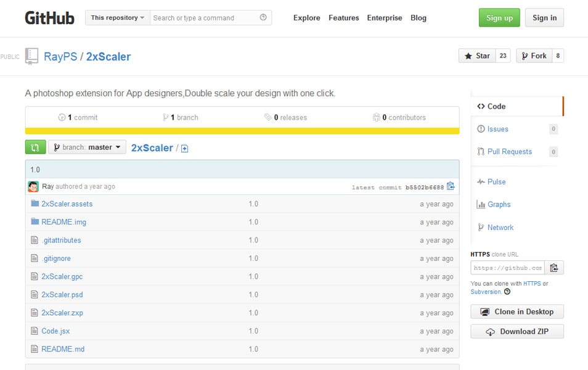This screenshot has width=588, height=370.
Task: Open the Code.jsx file
Action: pyautogui.click(x=55, y=331)
